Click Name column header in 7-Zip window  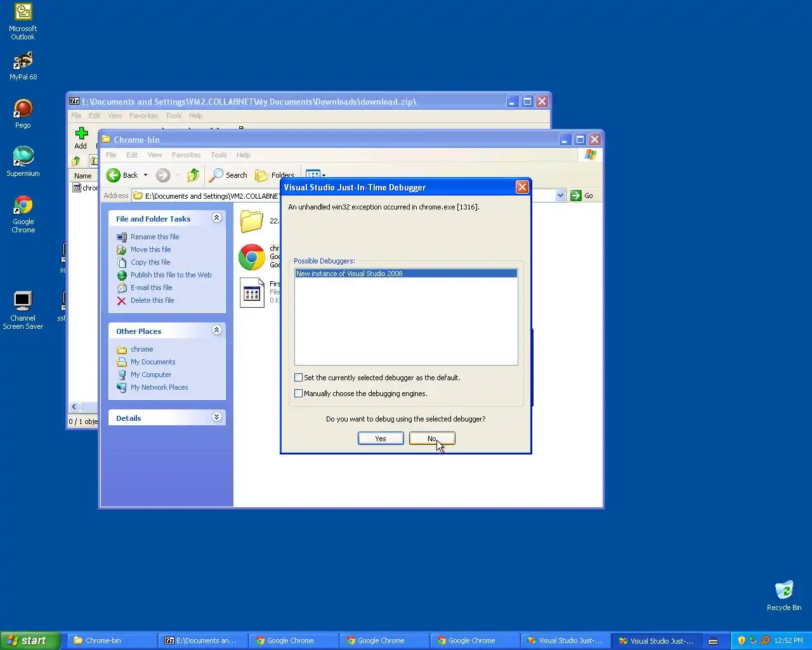point(83,176)
